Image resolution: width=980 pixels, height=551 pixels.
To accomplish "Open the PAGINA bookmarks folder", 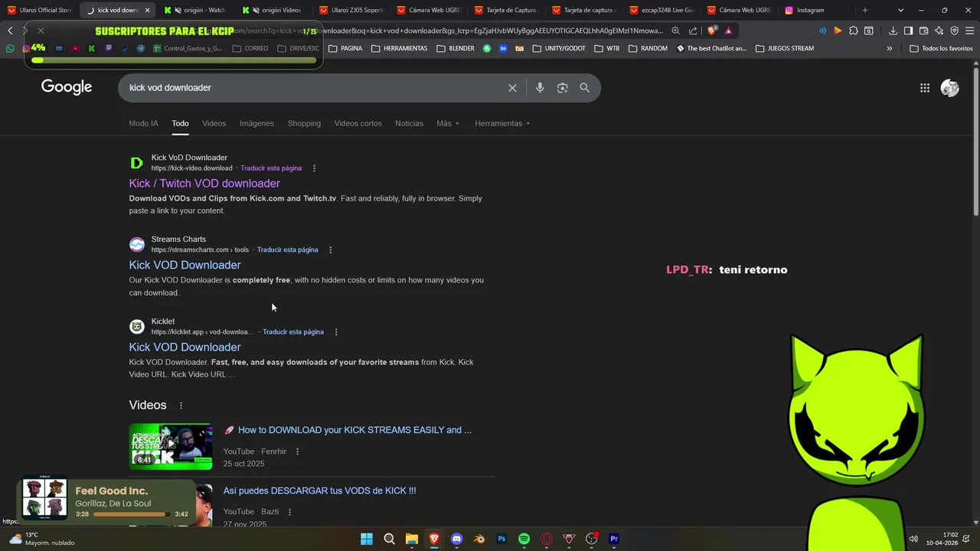I will pyautogui.click(x=345, y=48).
